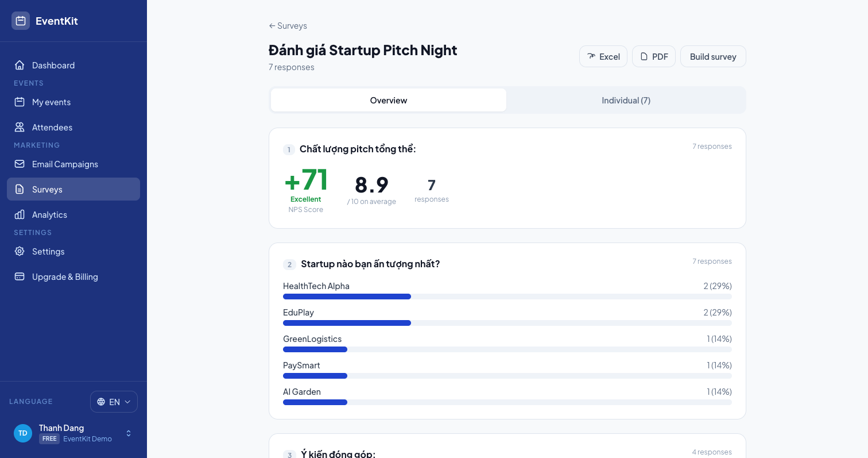Click the Attendees people icon
This screenshot has width=868, height=458.
[x=20, y=127]
